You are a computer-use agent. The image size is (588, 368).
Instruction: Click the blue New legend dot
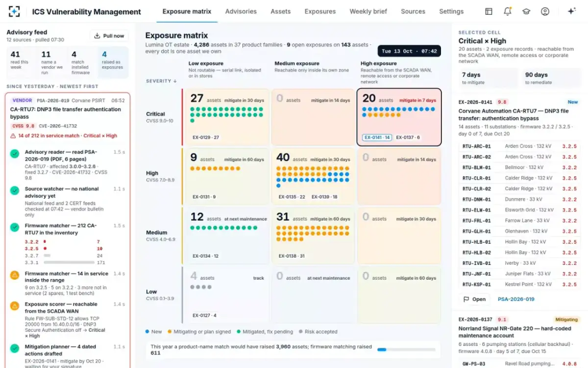click(x=147, y=332)
